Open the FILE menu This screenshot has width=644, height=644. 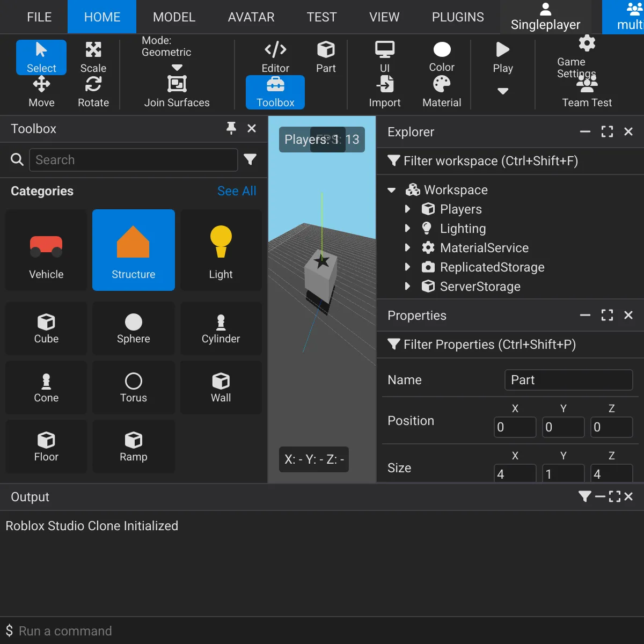(39, 17)
